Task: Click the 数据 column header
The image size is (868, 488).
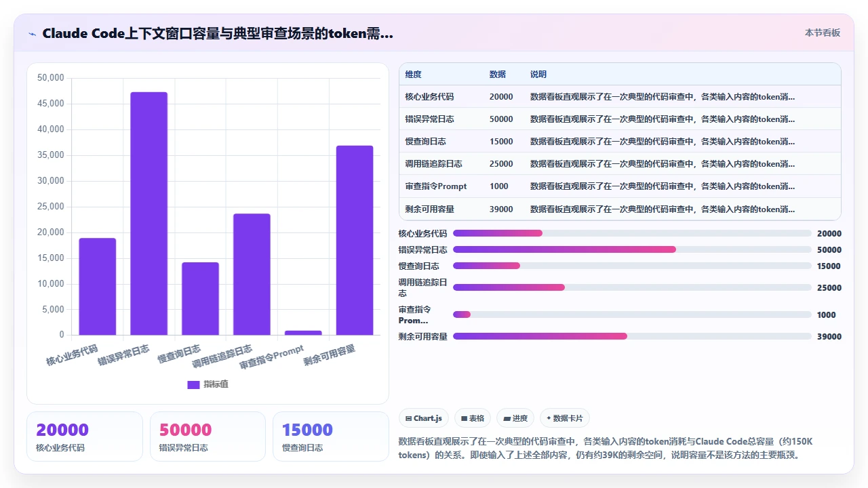Action: click(497, 75)
